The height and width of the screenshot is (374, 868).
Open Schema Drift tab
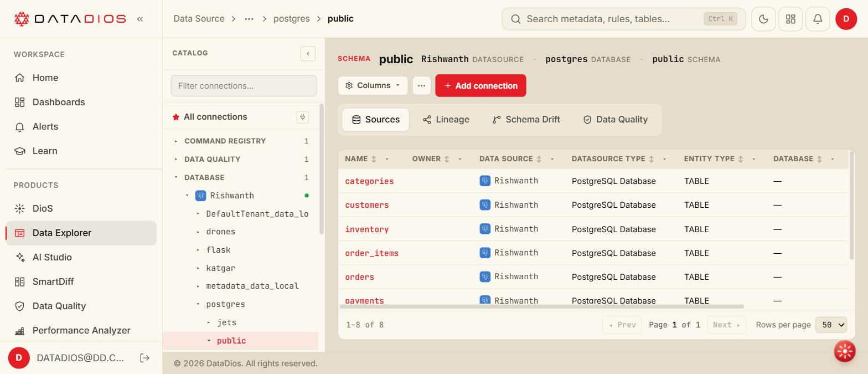[x=526, y=120]
